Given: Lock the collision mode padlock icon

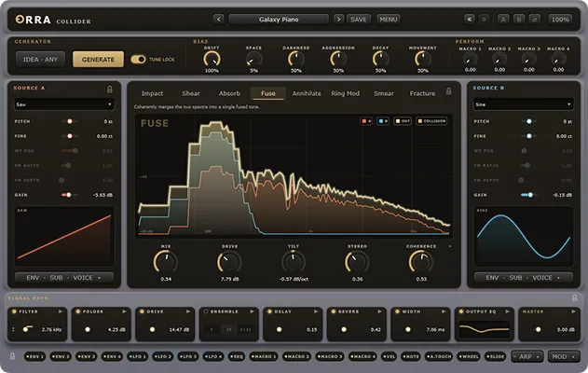Looking at the screenshot, I should (x=448, y=91).
